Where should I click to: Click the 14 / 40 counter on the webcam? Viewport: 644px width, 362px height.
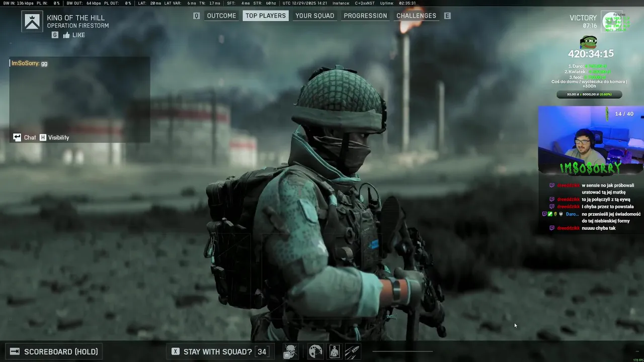click(x=624, y=114)
